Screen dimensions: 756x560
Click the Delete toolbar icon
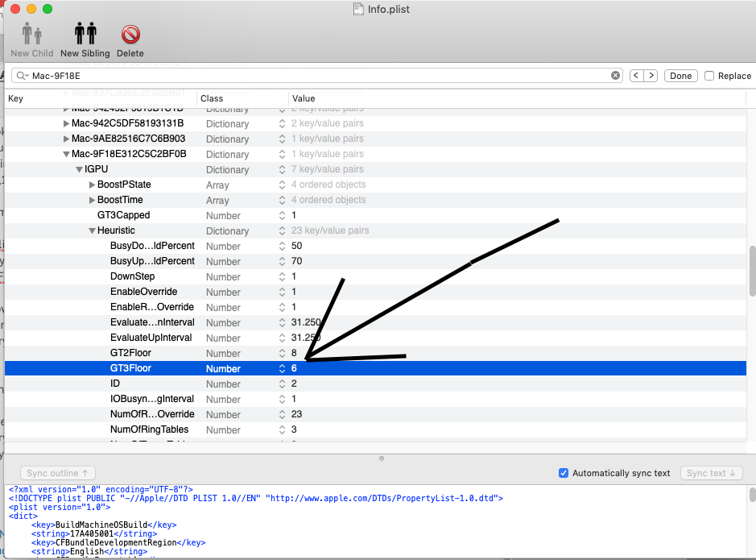coord(130,34)
